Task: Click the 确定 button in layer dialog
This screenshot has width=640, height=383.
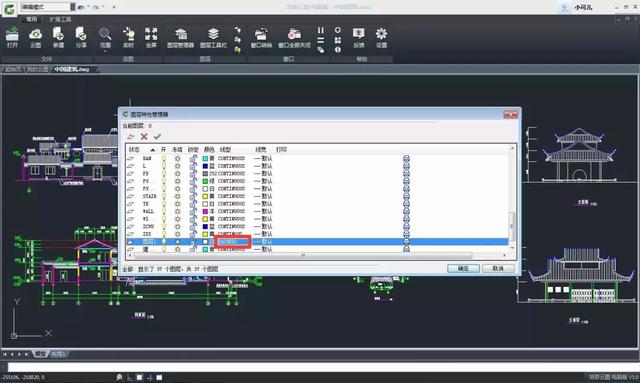Action: coord(463,268)
